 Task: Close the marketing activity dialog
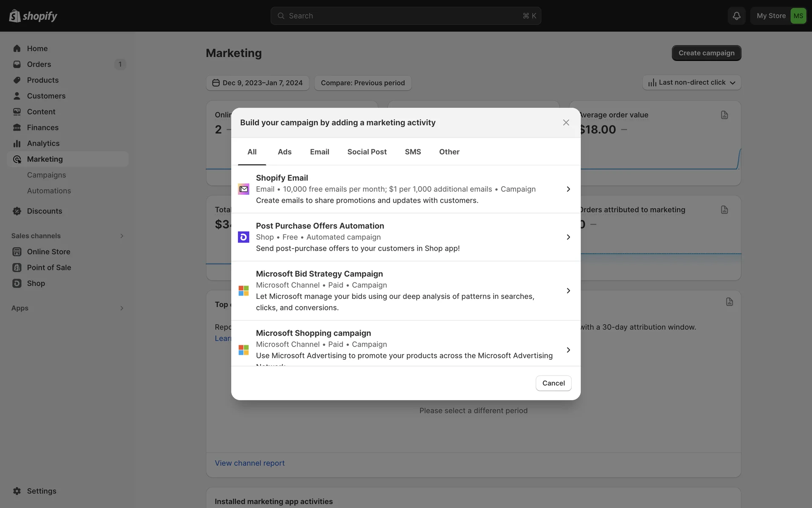point(566,122)
